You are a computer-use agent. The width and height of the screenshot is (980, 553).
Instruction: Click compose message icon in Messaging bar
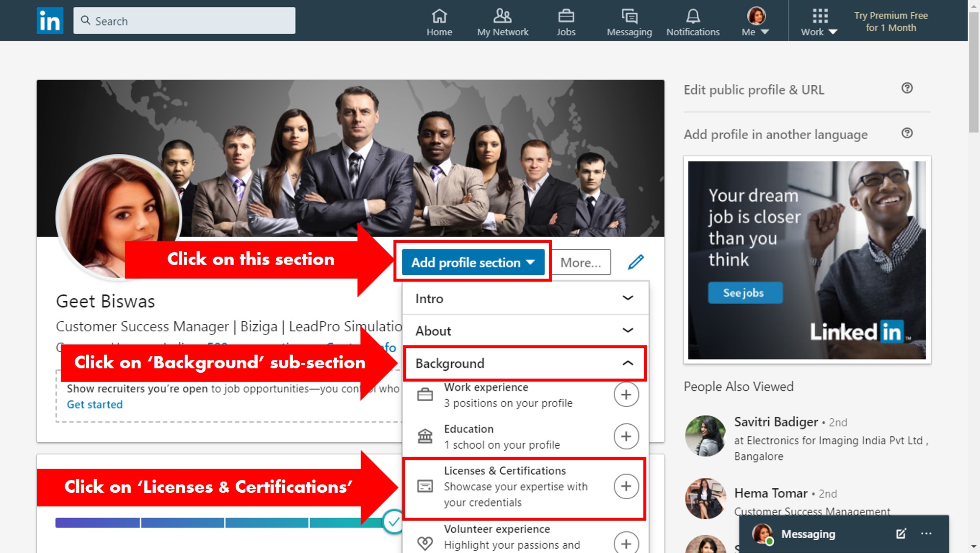(901, 534)
